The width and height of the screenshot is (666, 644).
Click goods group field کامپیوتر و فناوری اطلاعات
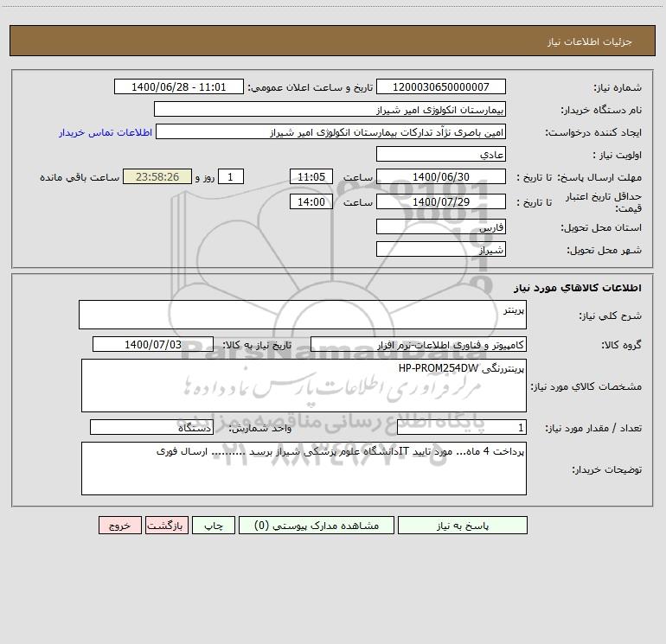(419, 344)
